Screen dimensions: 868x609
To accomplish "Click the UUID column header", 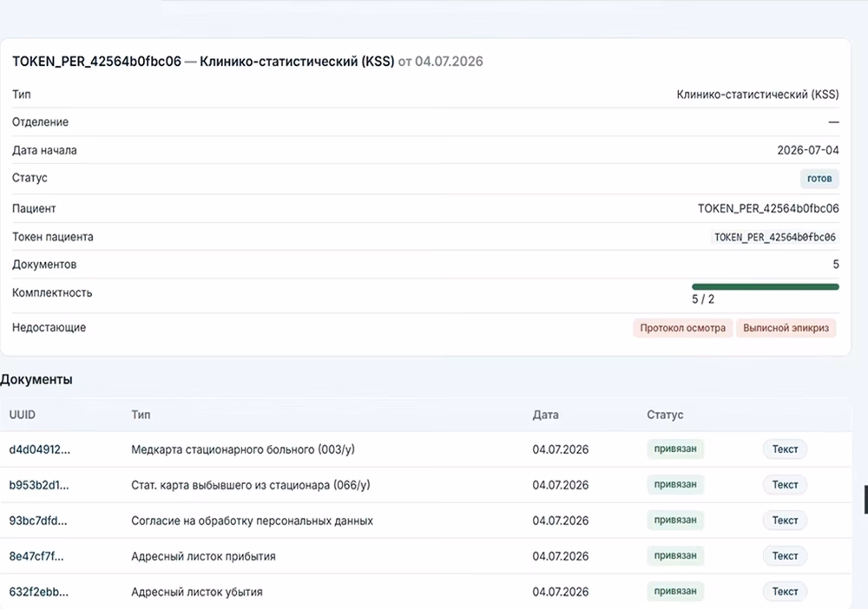I will (23, 415).
